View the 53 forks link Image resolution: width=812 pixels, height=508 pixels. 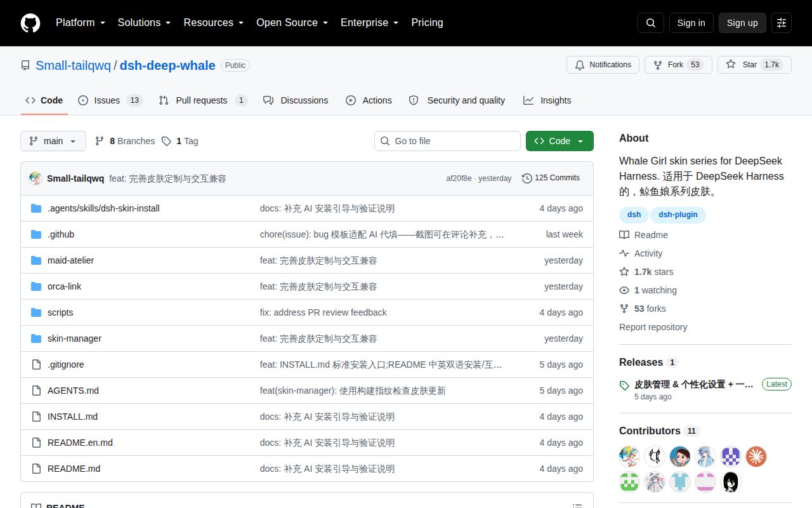pyautogui.click(x=643, y=309)
